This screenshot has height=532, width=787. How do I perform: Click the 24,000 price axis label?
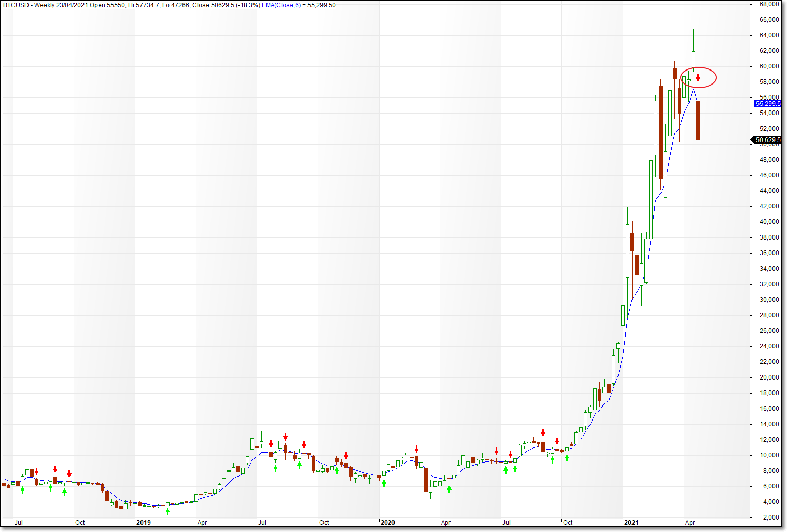pyautogui.click(x=769, y=346)
